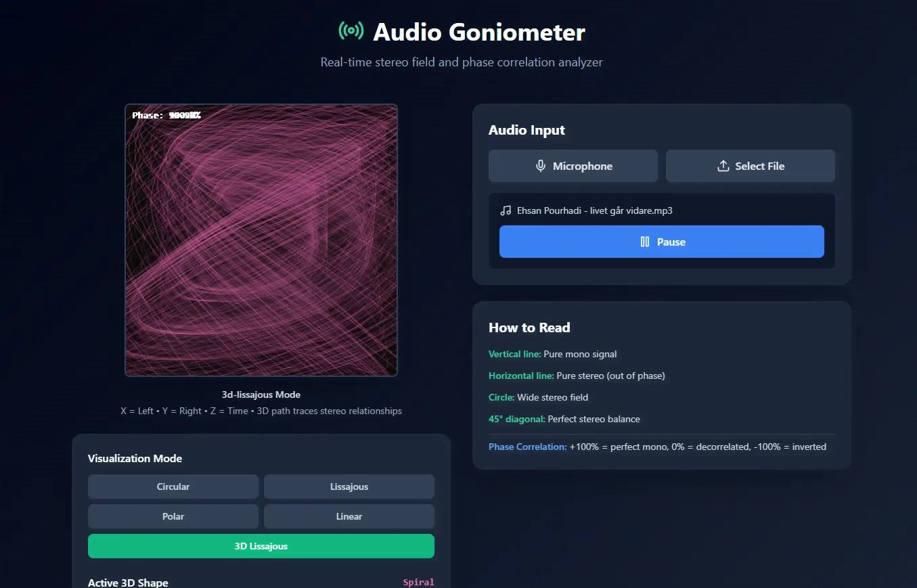Open Select File to choose audio

coord(750,165)
